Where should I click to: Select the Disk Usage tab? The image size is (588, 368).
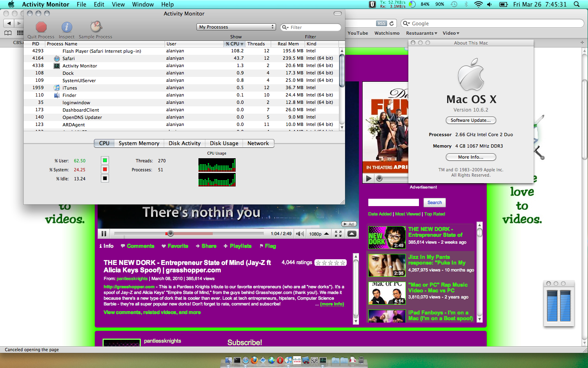[224, 144]
